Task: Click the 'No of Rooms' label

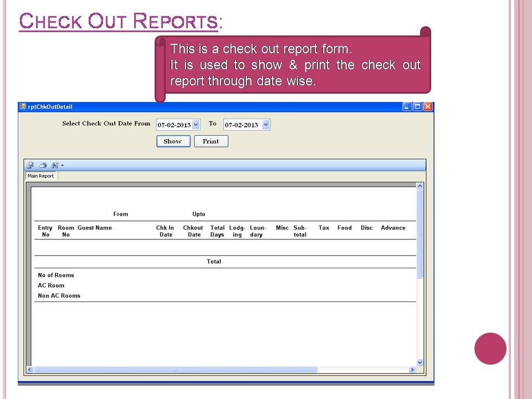Action: coord(56,275)
